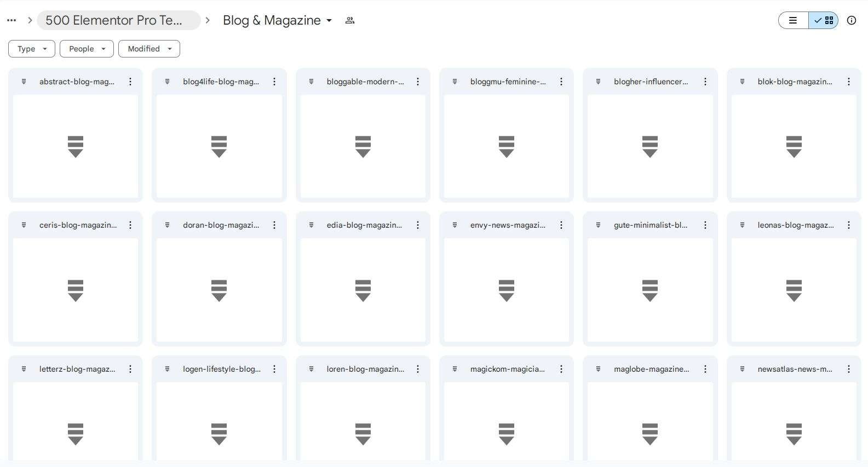Select the blogher-influencer thumbnail
868x467 pixels.
click(x=650, y=146)
